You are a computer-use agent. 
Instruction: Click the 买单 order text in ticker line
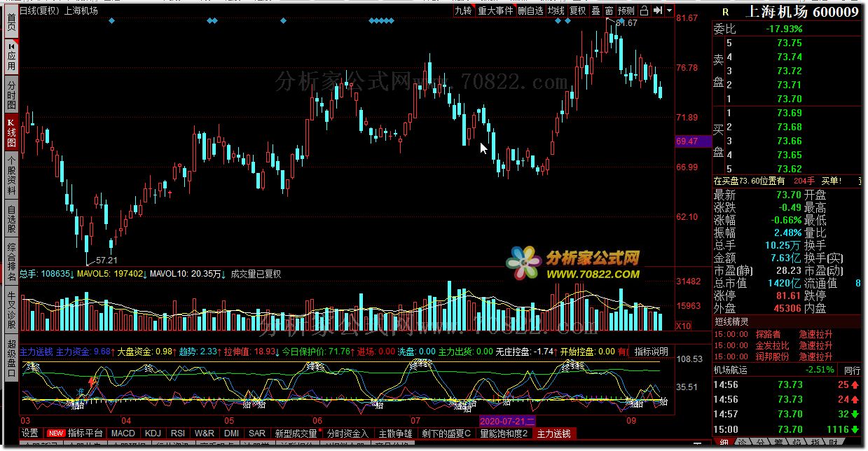(832, 181)
